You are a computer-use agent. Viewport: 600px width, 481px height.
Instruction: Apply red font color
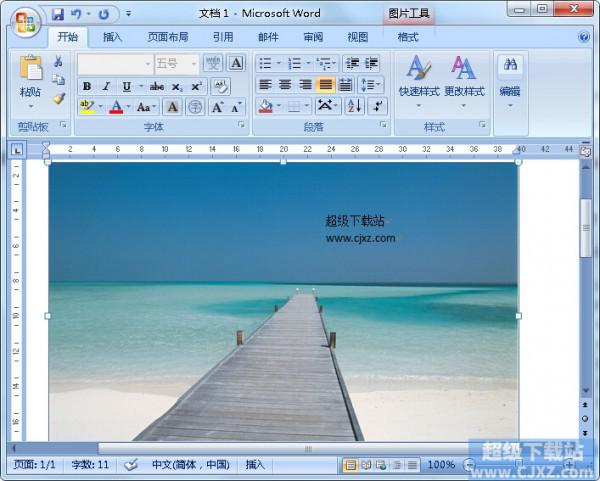(116, 107)
